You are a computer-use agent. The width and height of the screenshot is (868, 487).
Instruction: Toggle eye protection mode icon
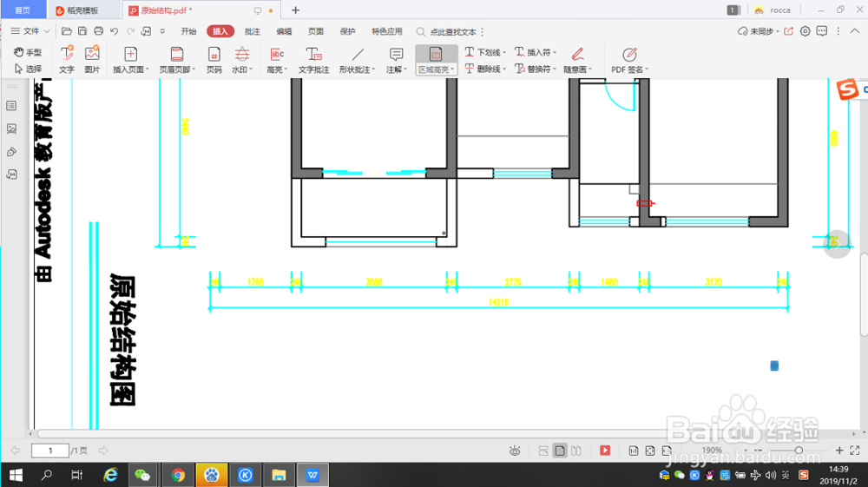click(x=515, y=451)
